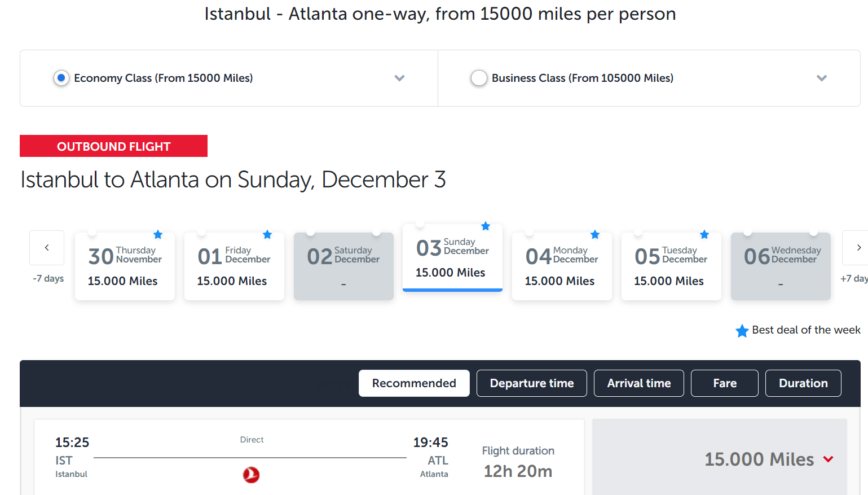Screen dimensions: 868x495
Task: Sort flights by Arrival time
Action: click(x=638, y=383)
